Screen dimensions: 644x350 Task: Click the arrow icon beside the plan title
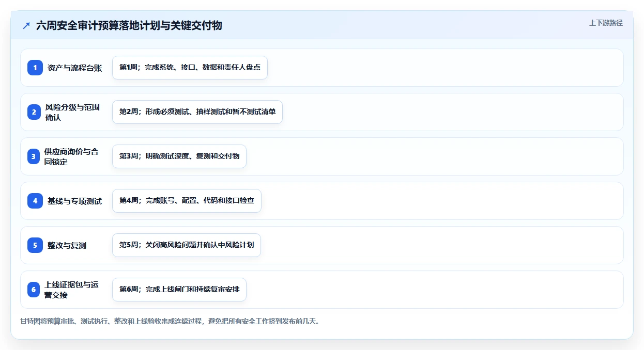(x=26, y=25)
